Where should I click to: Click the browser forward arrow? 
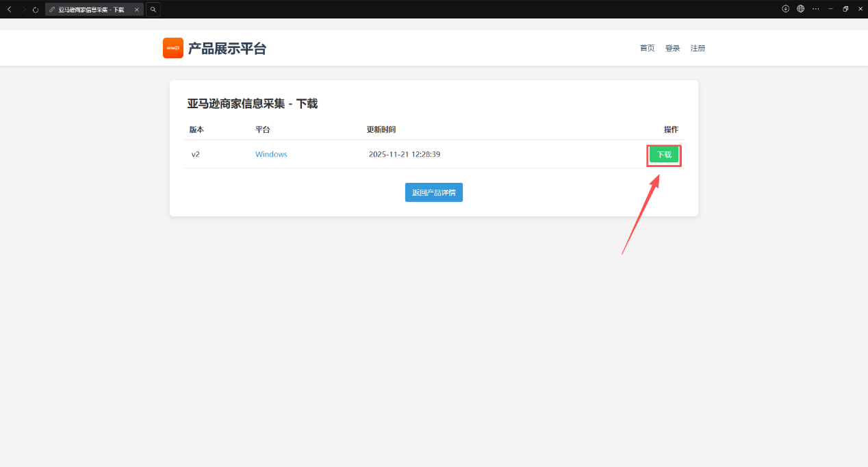23,10
